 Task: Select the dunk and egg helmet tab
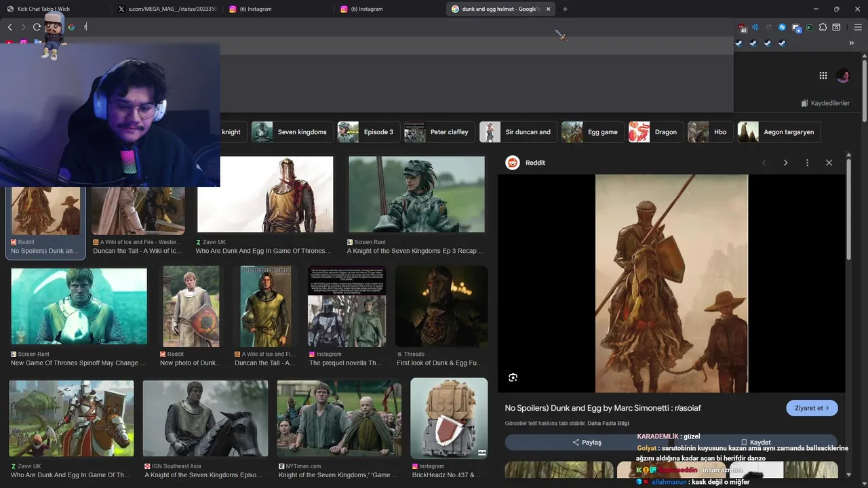click(x=500, y=9)
